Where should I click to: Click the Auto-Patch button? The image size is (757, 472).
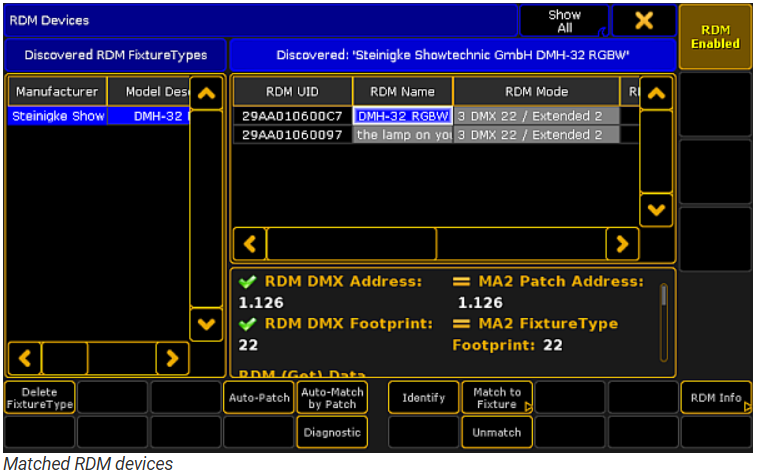pos(259,398)
